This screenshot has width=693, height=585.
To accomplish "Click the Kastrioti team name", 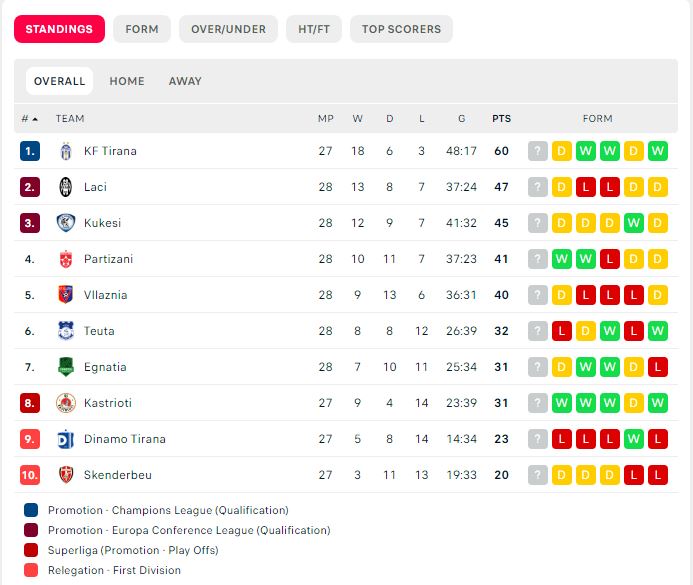I will [108, 403].
